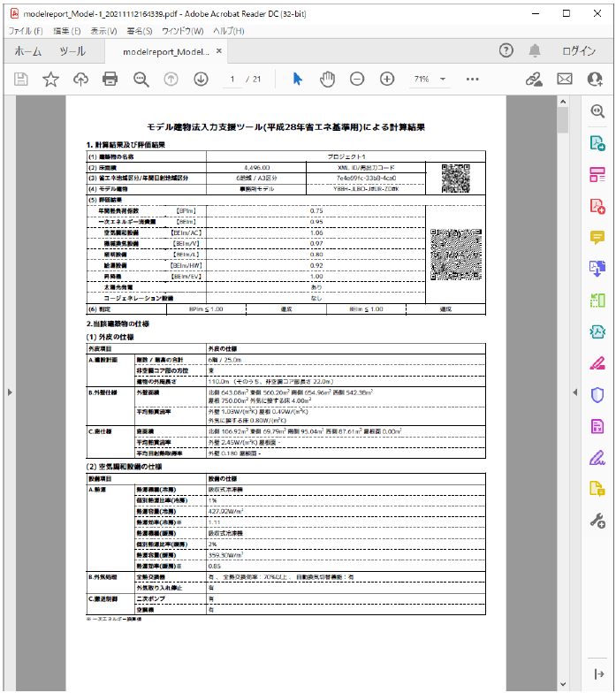Open the ヘルプ(H) menu
This screenshot has height=693, width=616.
pos(228,31)
